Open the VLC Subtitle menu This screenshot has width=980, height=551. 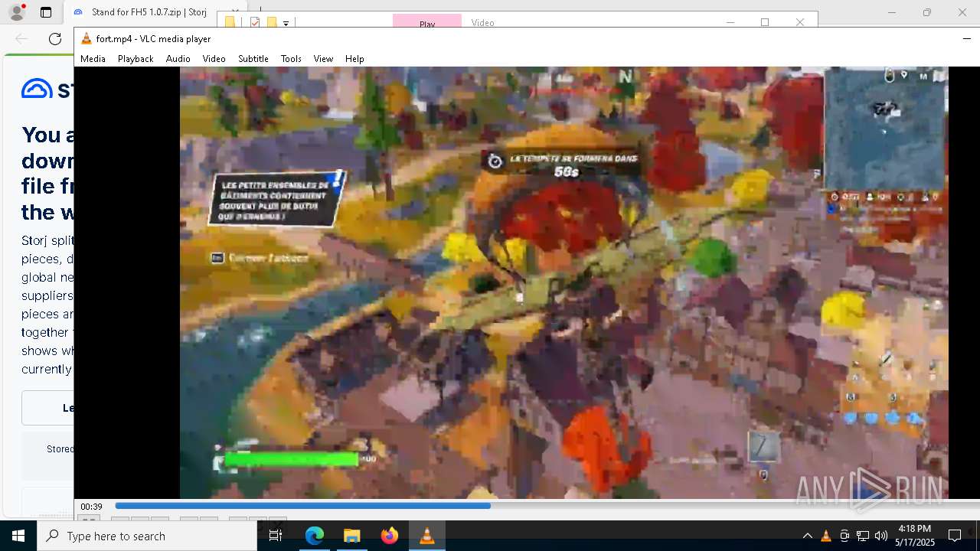click(253, 59)
